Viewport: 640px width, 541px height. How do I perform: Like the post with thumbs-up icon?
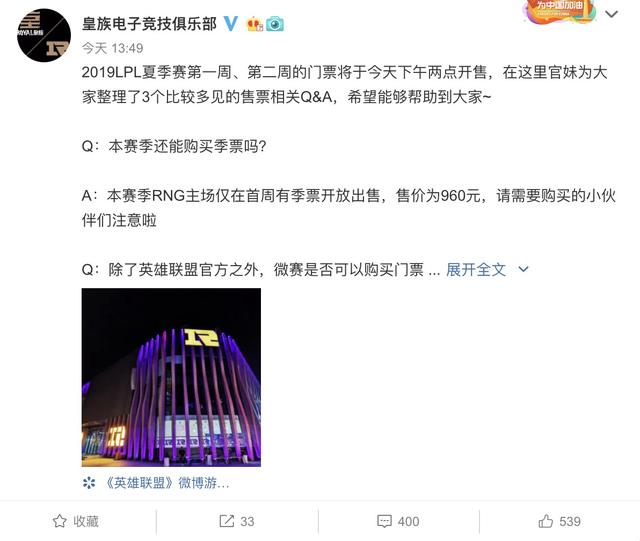tap(546, 521)
